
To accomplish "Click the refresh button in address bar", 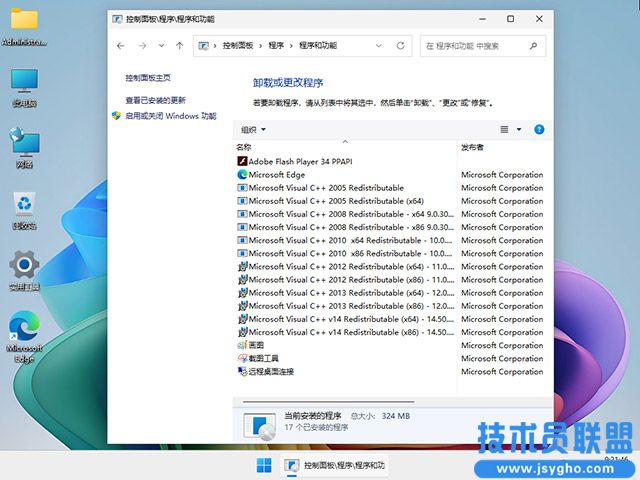I will [x=400, y=46].
